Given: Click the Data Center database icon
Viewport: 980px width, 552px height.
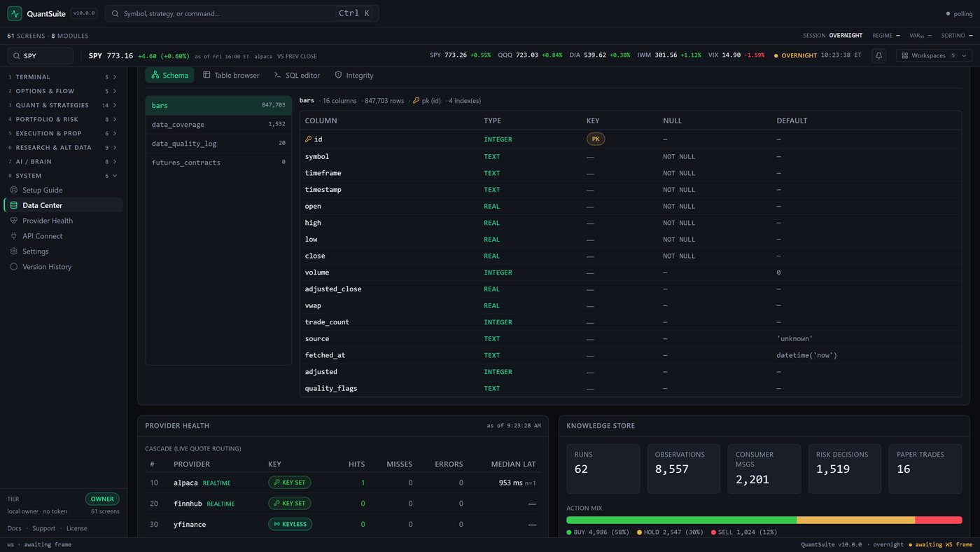Looking at the screenshot, I should (14, 205).
